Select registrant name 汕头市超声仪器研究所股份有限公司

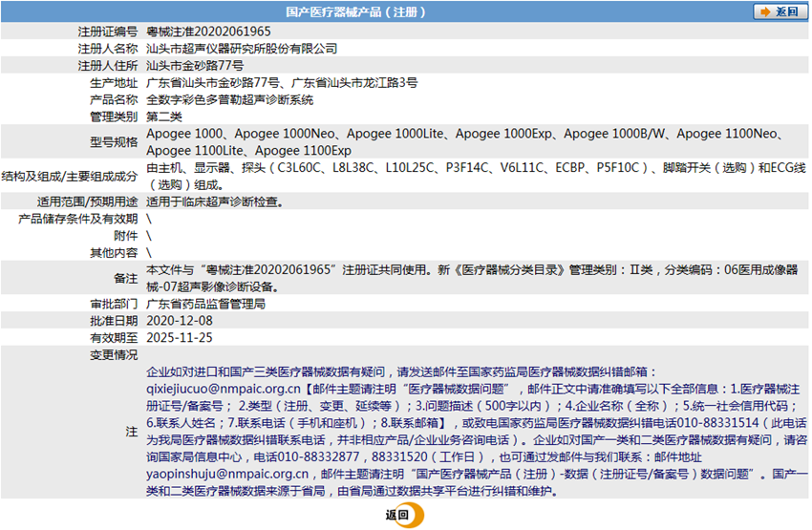click(x=242, y=49)
